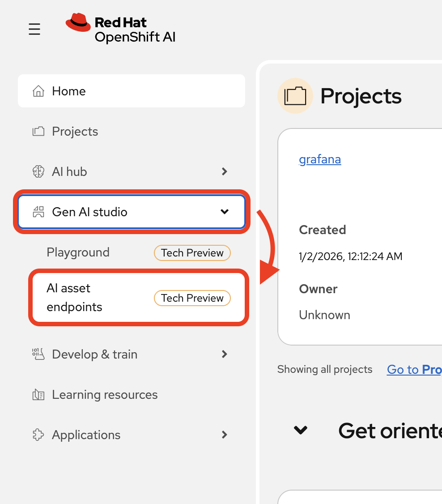Click the Develop & train flask icon
442x504 pixels.
[38, 354]
